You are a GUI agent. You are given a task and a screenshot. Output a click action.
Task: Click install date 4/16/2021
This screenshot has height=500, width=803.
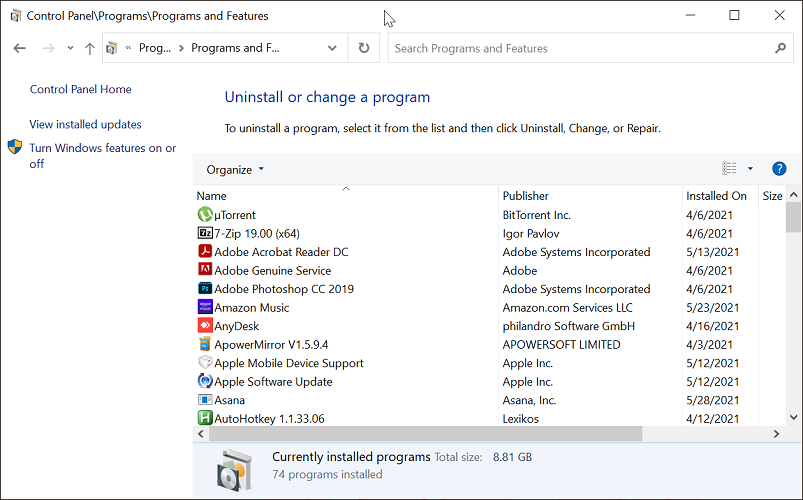coord(712,326)
